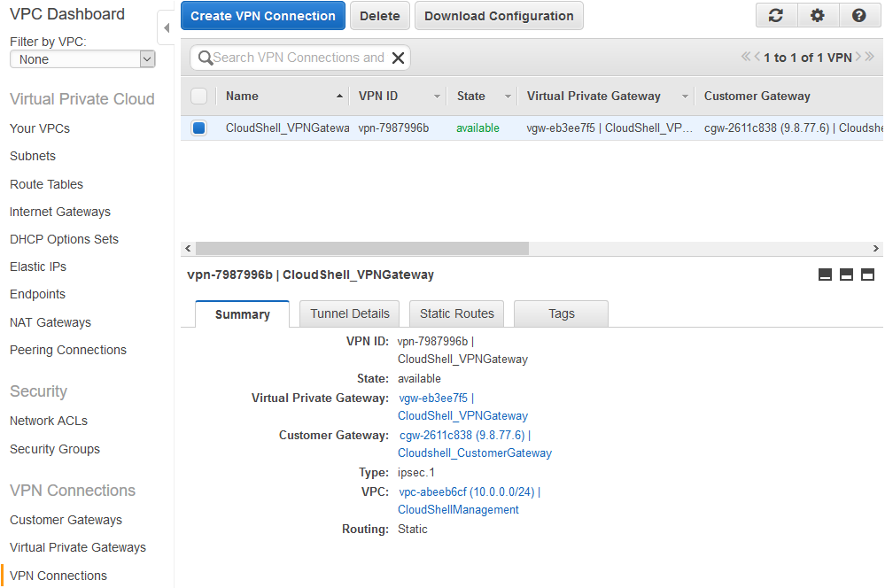Maximize details pane using last layout icon
Viewport: 885px width, 588px height.
tap(867, 275)
